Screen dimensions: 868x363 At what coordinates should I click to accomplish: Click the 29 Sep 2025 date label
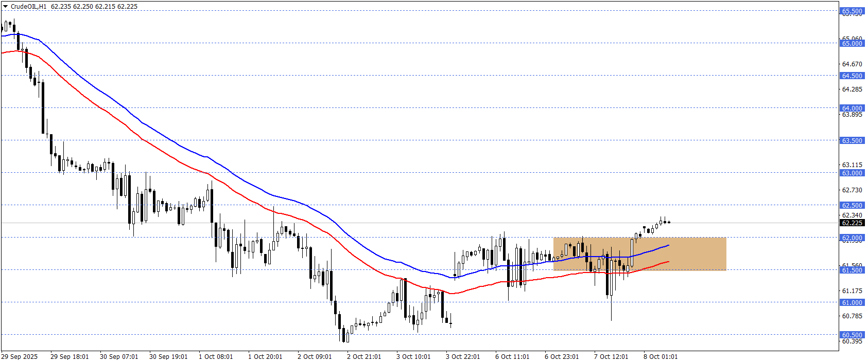20,357
